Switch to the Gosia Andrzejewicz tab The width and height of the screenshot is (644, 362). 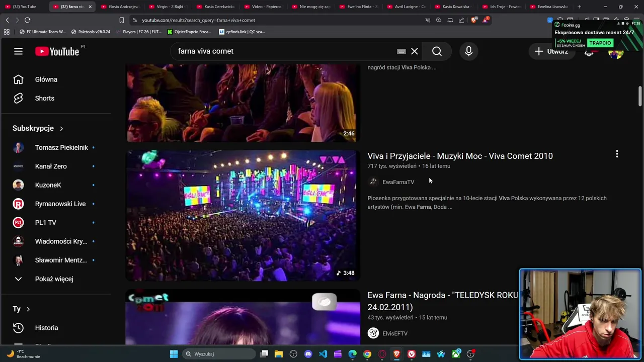[120, 7]
